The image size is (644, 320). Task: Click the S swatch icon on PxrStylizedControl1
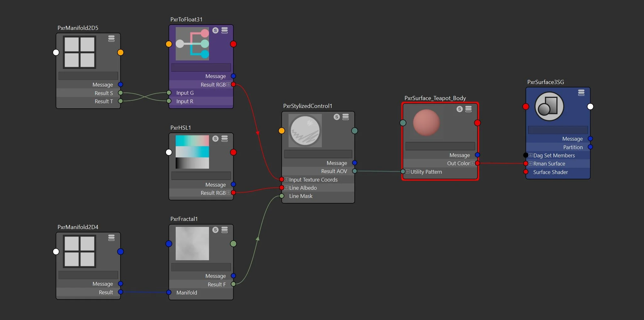[x=336, y=117]
